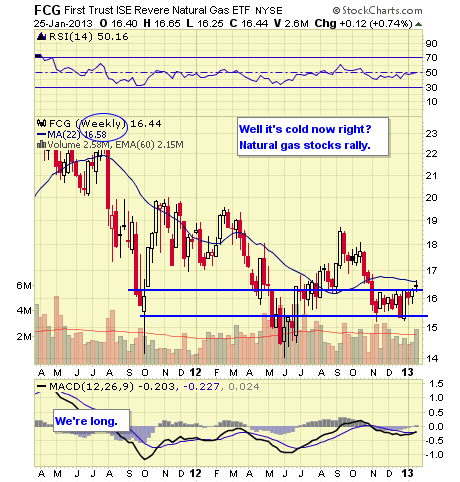
Task: Click the 23 price level label
Action: (432, 133)
